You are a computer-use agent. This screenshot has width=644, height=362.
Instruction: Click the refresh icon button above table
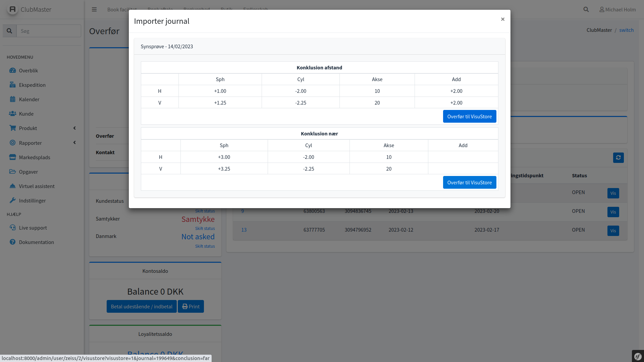tap(618, 158)
